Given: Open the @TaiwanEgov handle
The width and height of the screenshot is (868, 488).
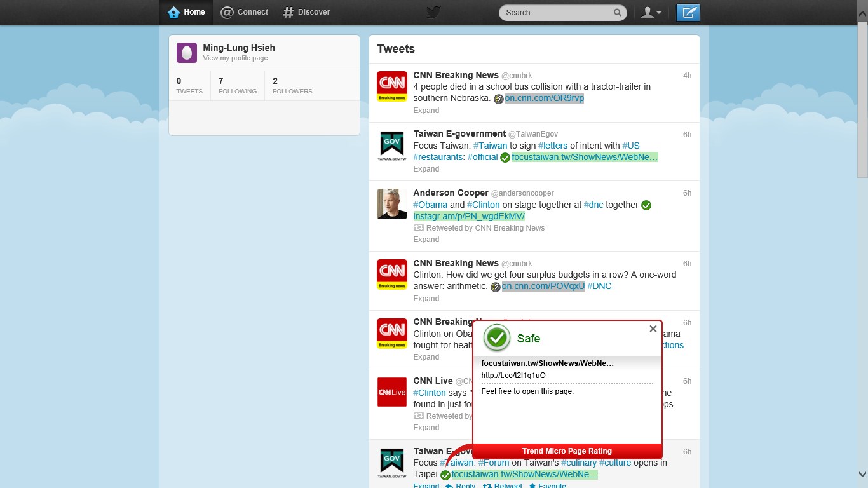Looking at the screenshot, I should [532, 134].
